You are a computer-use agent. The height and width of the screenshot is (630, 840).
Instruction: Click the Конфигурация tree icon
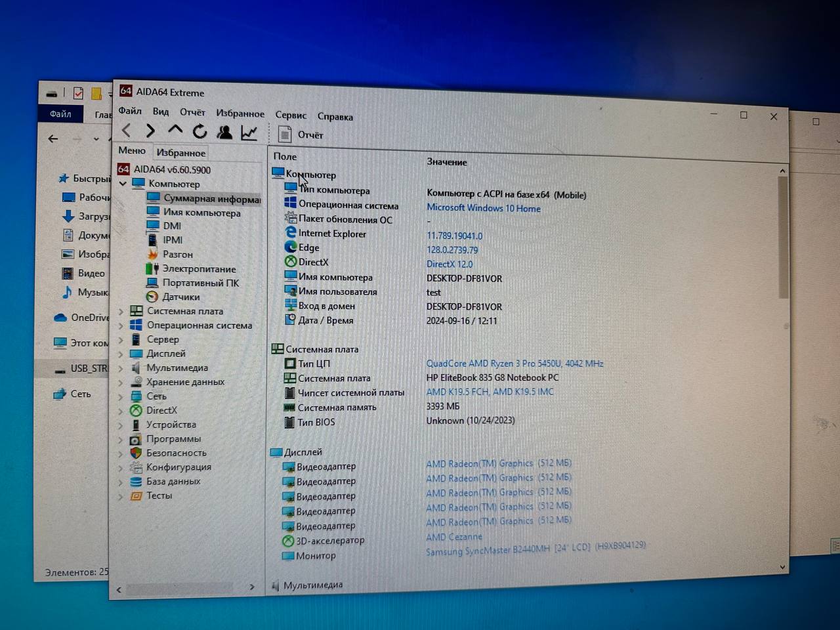(x=136, y=467)
